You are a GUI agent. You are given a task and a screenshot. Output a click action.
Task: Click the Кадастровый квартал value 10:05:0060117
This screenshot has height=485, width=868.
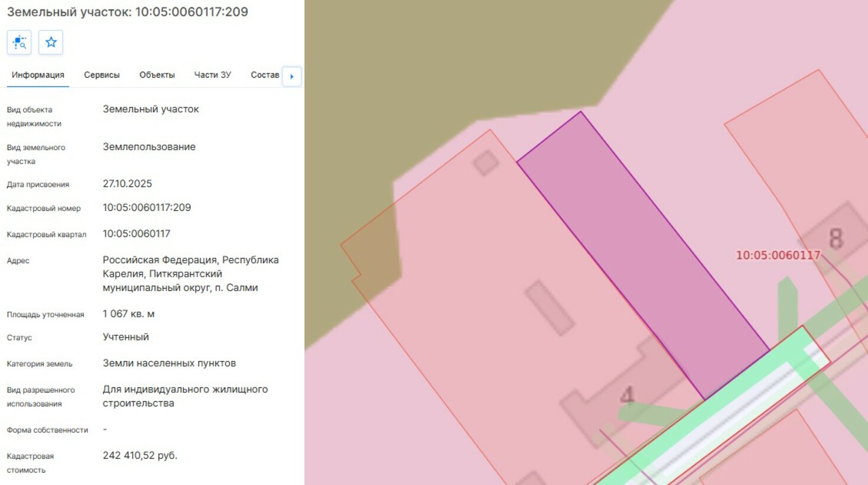click(x=136, y=234)
